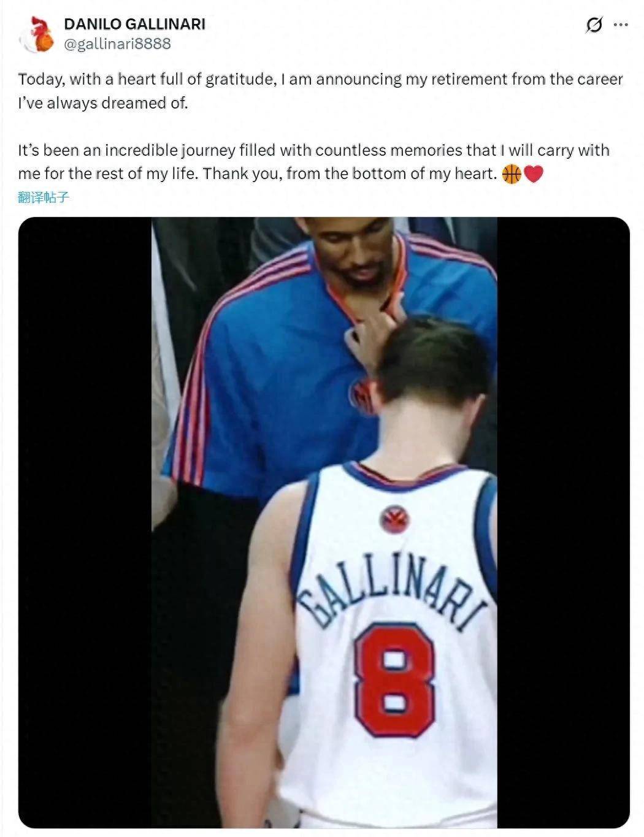This screenshot has height=837, width=644.
Task: Open the rooster basketball profile avatar
Action: [x=36, y=34]
